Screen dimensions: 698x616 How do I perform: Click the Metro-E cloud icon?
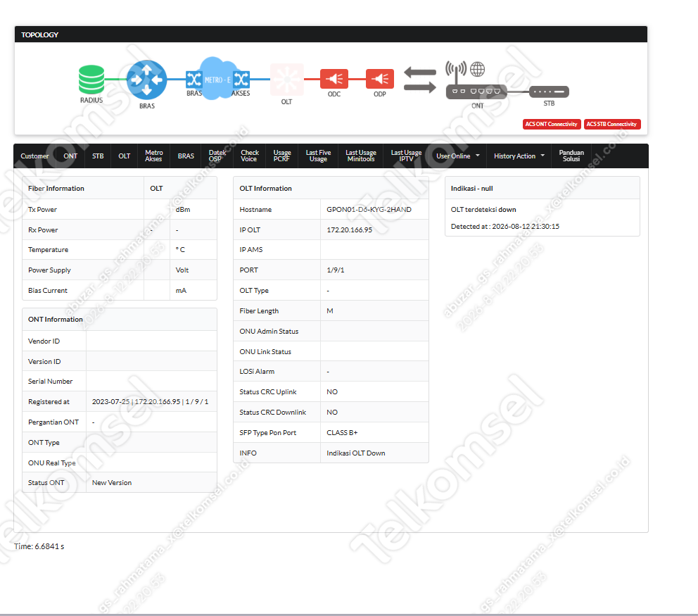pos(216,78)
